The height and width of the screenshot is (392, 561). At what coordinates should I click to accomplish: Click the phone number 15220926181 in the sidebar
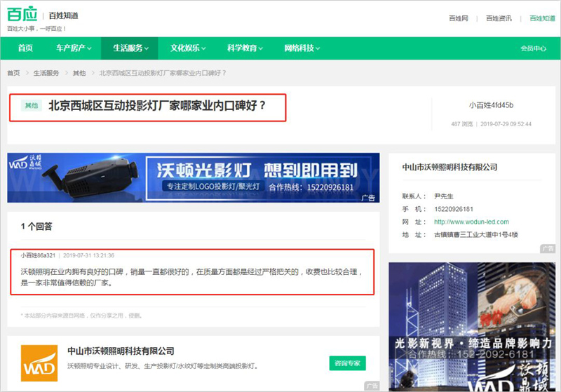pyautogui.click(x=454, y=209)
